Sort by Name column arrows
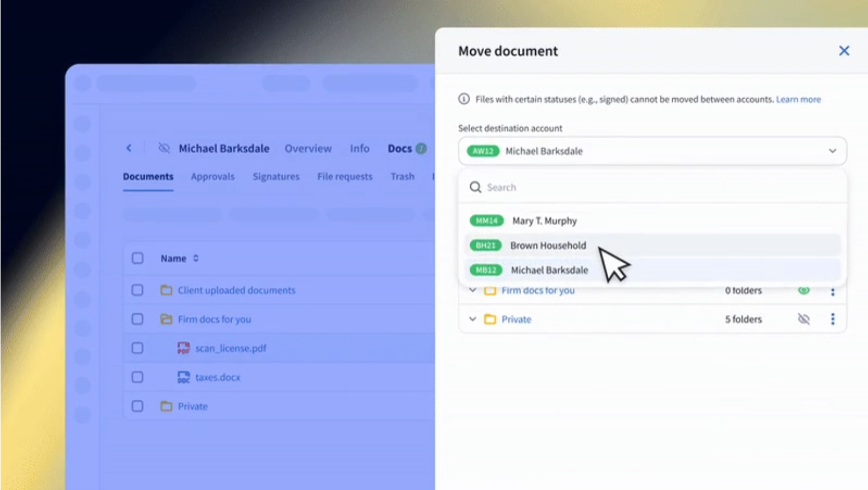 pyautogui.click(x=196, y=258)
